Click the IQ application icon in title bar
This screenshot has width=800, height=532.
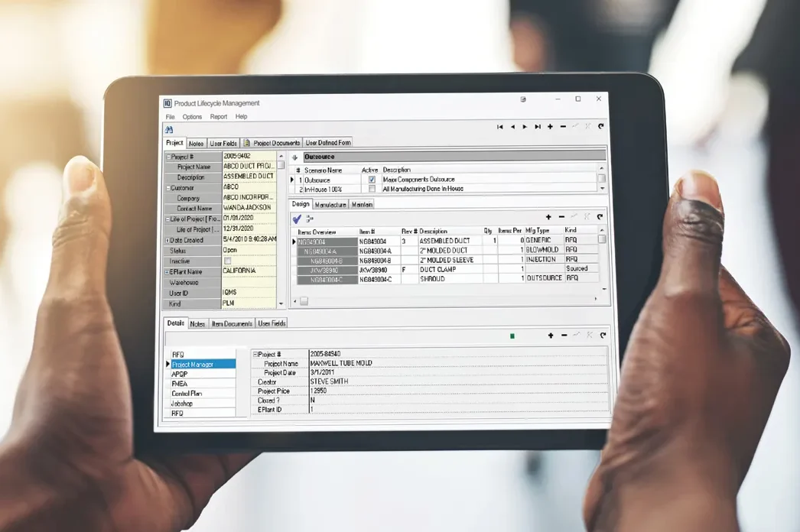167,103
